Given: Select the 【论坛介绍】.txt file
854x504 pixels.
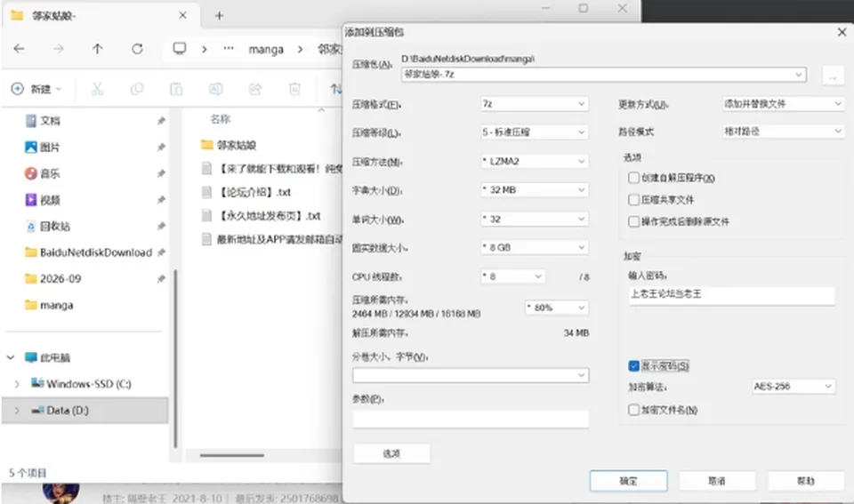Looking at the screenshot, I should tap(254, 192).
